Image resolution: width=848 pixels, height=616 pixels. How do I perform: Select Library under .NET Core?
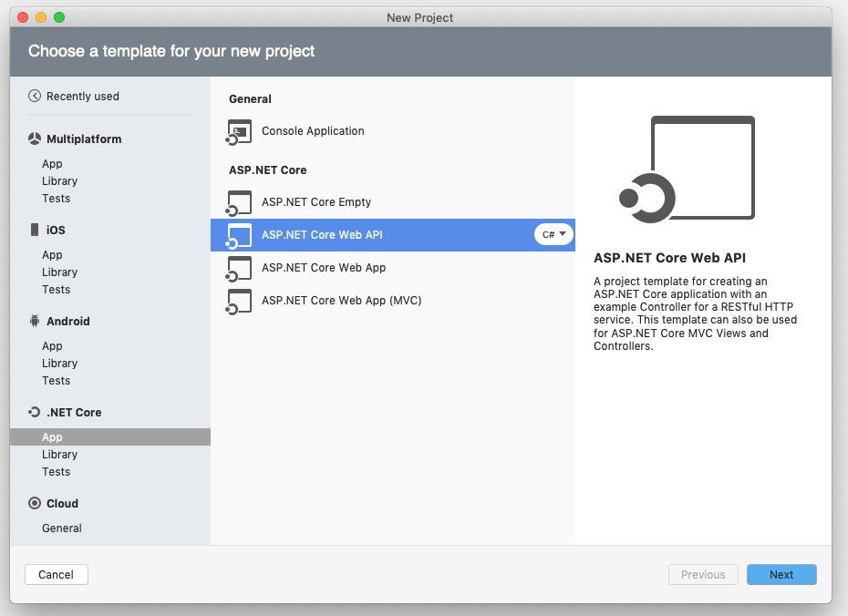pyautogui.click(x=59, y=455)
